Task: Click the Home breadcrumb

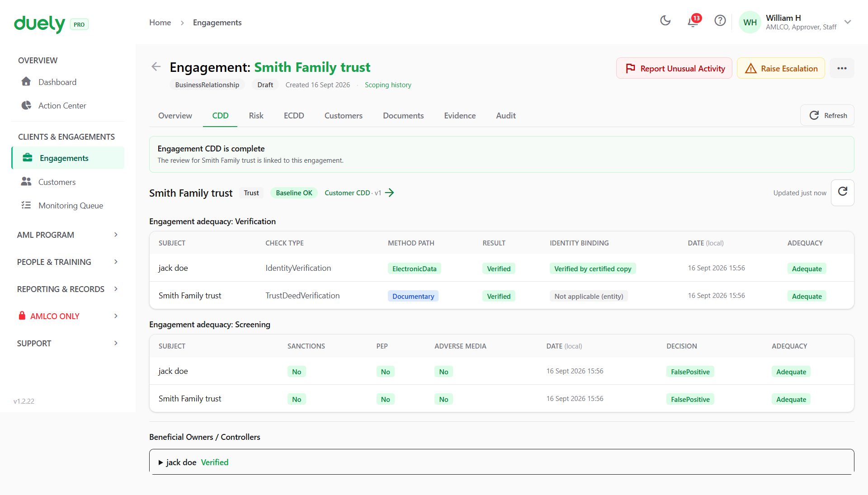Action: (x=160, y=23)
